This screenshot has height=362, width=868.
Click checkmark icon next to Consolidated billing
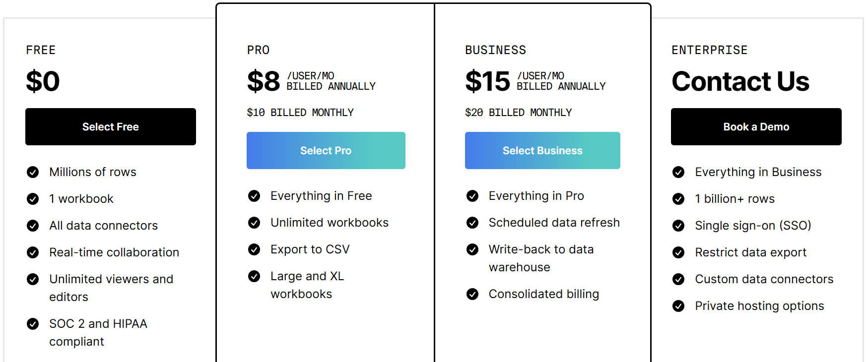point(472,294)
